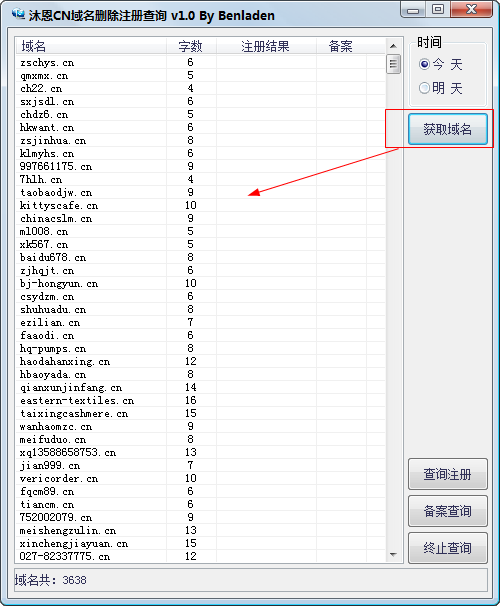Viewport: 500px width, 606px height.
Task: Select row zschys.cn
Action: (x=201, y=63)
